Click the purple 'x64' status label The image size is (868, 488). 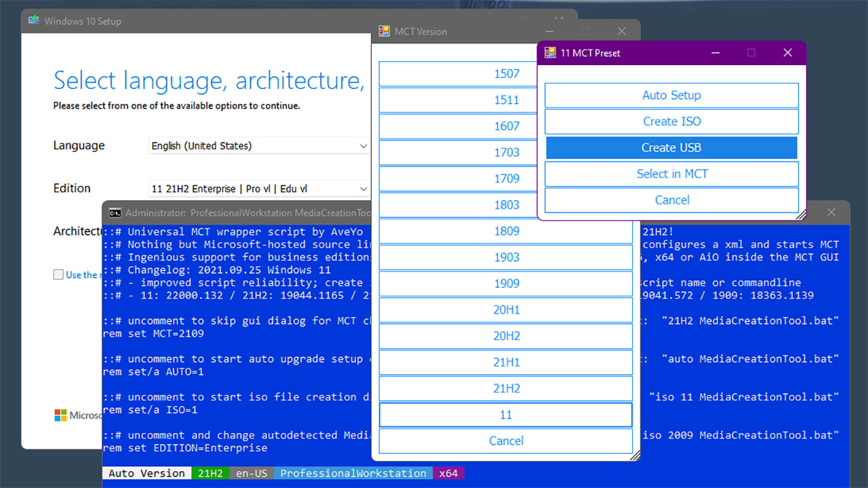448,473
